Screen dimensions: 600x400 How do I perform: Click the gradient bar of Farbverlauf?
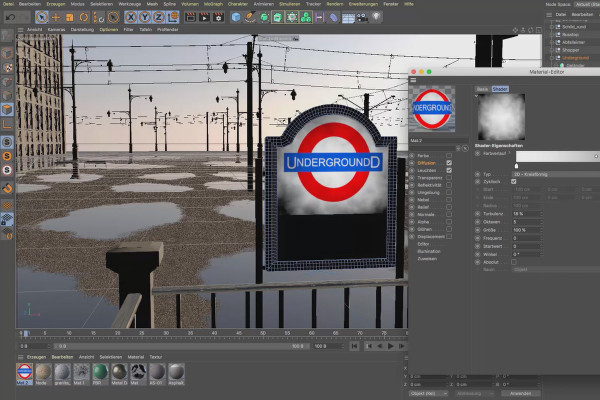(x=558, y=156)
